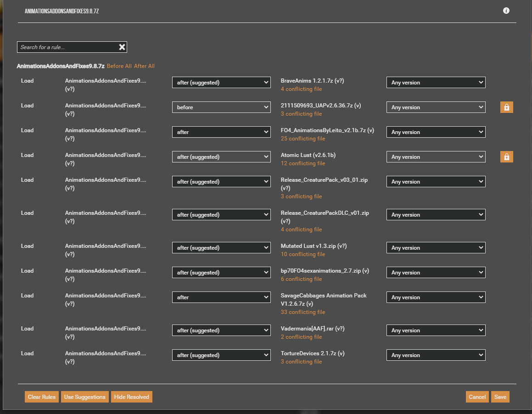
Task: Click Use Suggestions button
Action: (85, 397)
